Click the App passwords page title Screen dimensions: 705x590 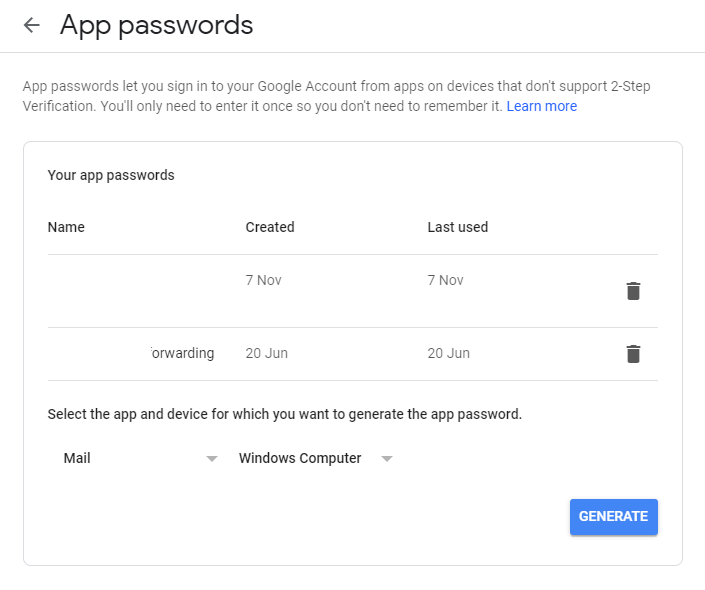[x=156, y=26]
